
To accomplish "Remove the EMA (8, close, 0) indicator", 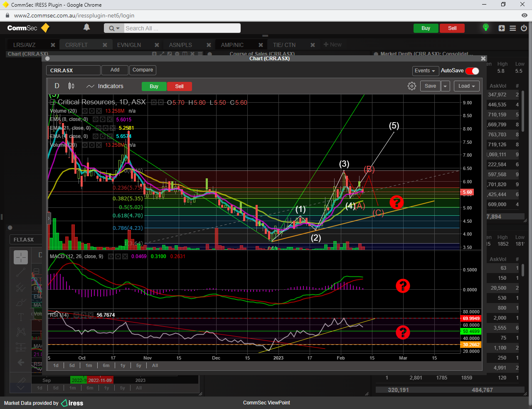I will pos(109,119).
